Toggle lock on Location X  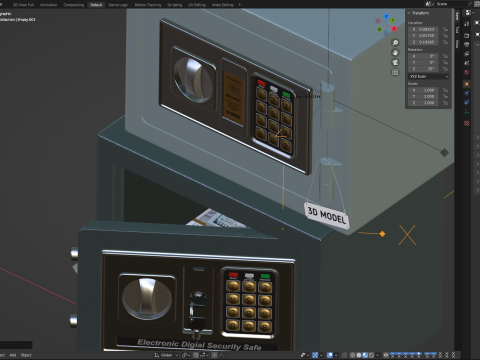point(445,29)
